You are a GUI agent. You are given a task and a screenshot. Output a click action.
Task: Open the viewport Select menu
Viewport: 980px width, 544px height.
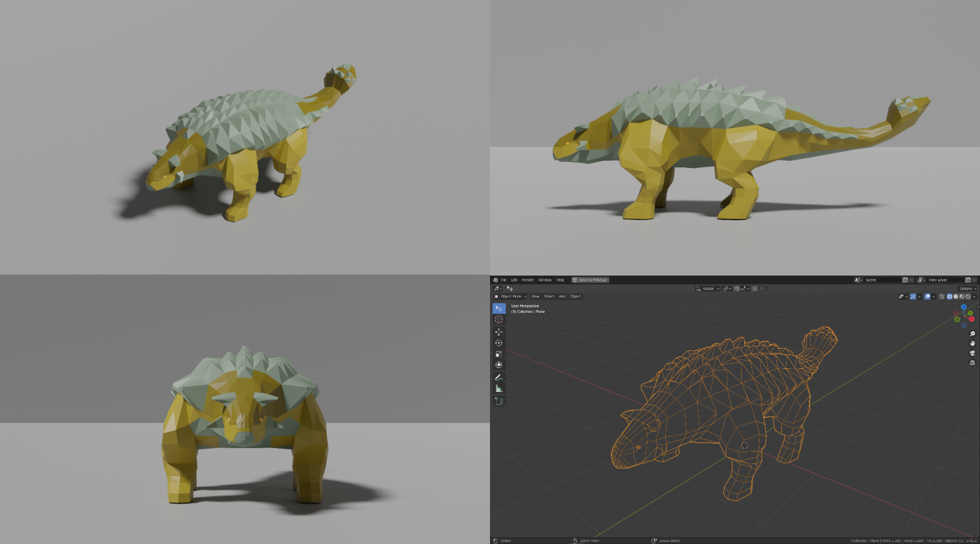[549, 296]
